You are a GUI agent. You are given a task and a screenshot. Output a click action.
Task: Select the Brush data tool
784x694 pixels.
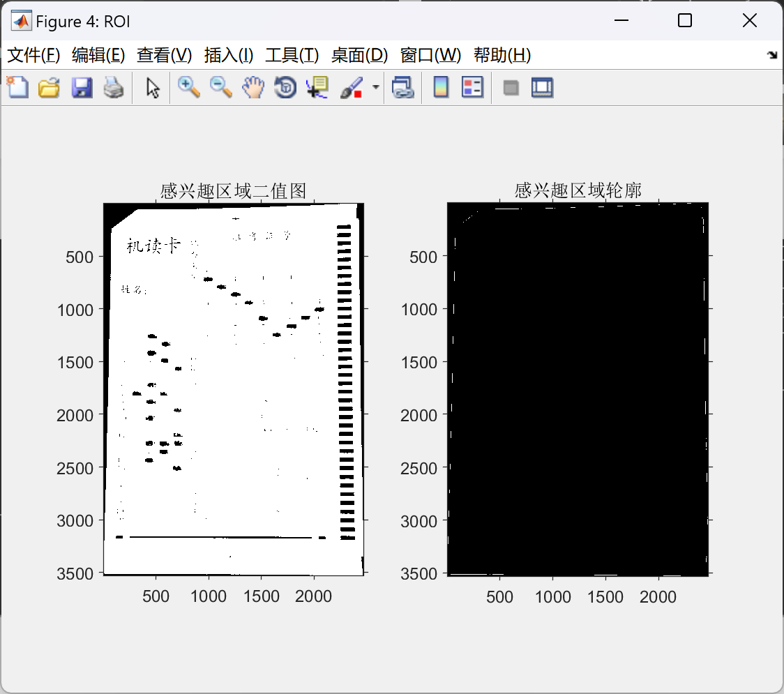[x=352, y=87]
